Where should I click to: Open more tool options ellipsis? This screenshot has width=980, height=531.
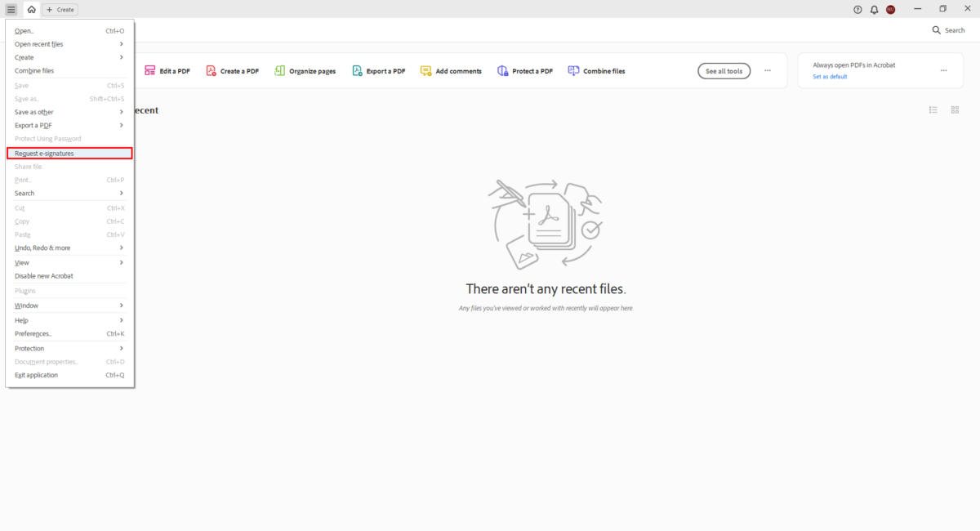[768, 71]
